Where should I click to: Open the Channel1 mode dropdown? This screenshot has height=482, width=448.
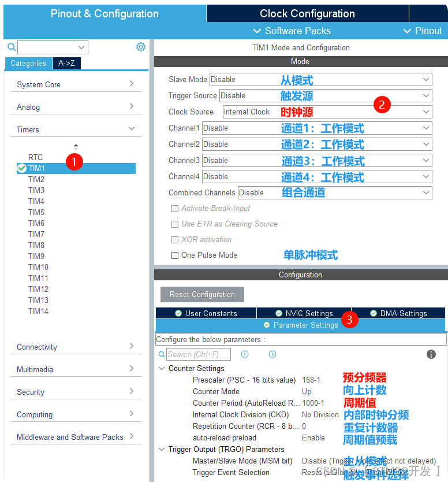317,128
